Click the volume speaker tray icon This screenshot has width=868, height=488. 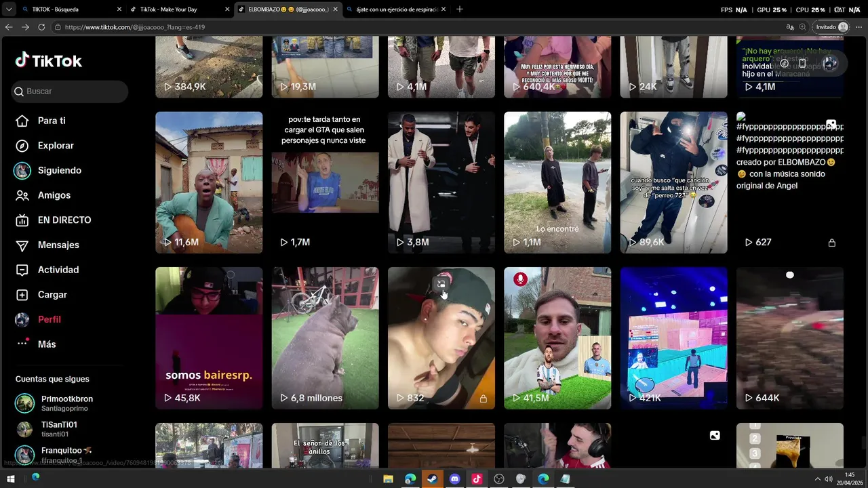828,479
